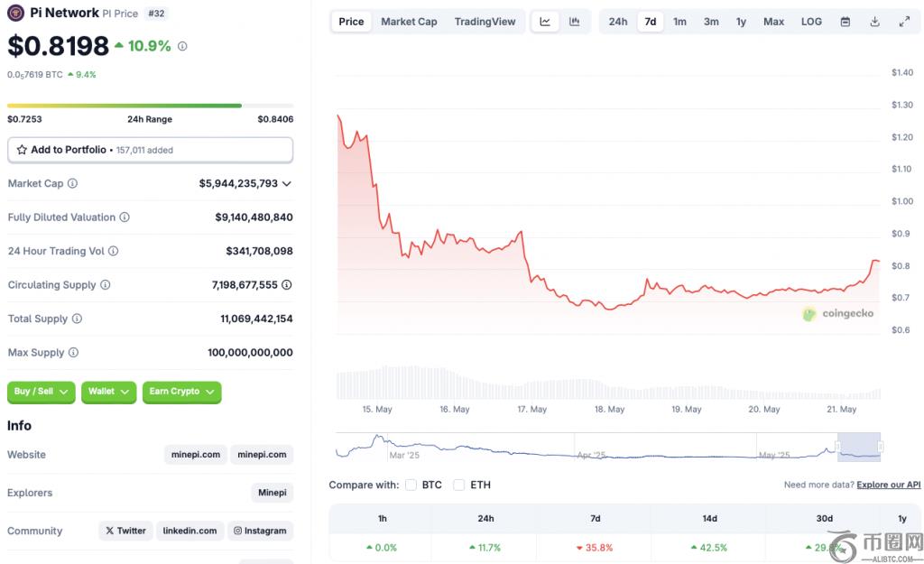924x564 pixels.
Task: Open the Wallet dropdown
Action: click(x=108, y=392)
